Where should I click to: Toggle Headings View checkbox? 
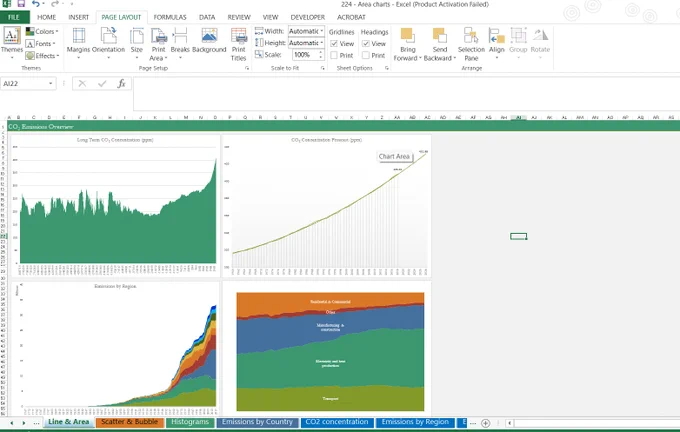coord(366,44)
